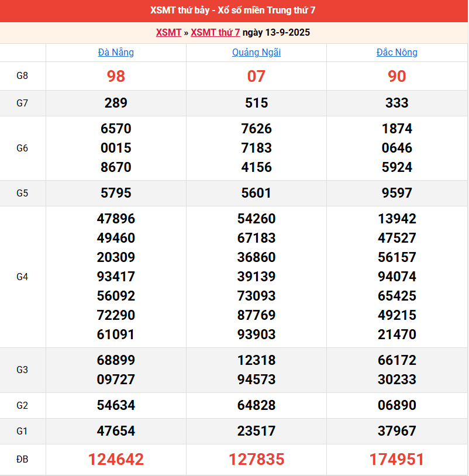Click the G6 number 0015
The image size is (469, 476).
116,148
